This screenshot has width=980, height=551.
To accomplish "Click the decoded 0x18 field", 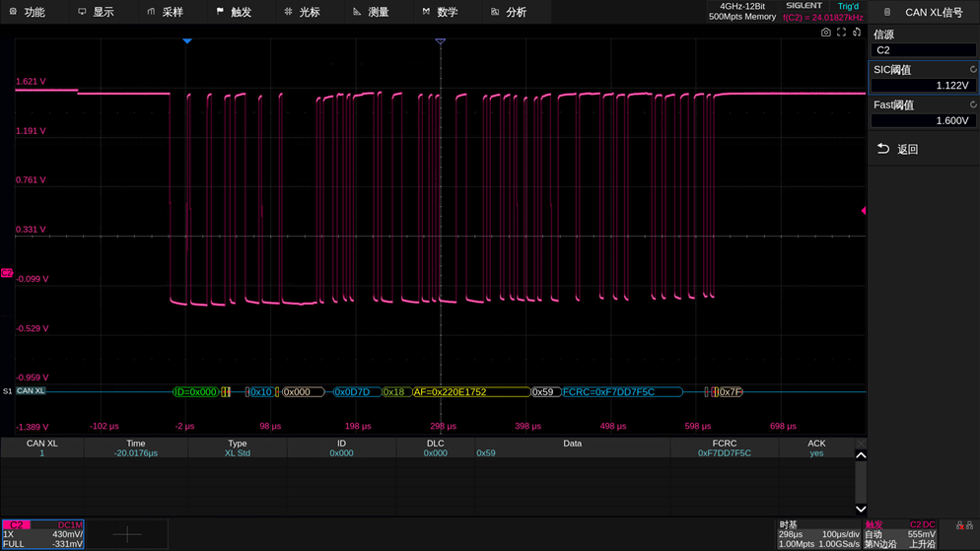I will [396, 391].
